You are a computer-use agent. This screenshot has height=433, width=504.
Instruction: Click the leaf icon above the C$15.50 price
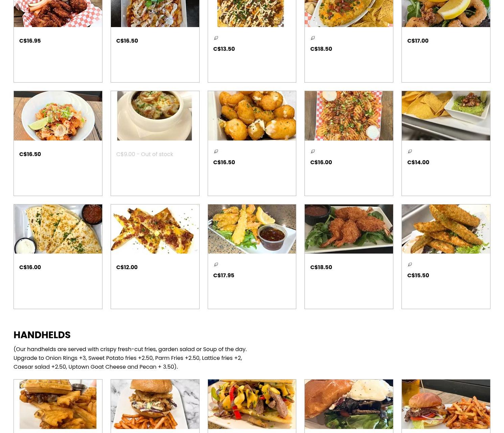click(x=410, y=264)
